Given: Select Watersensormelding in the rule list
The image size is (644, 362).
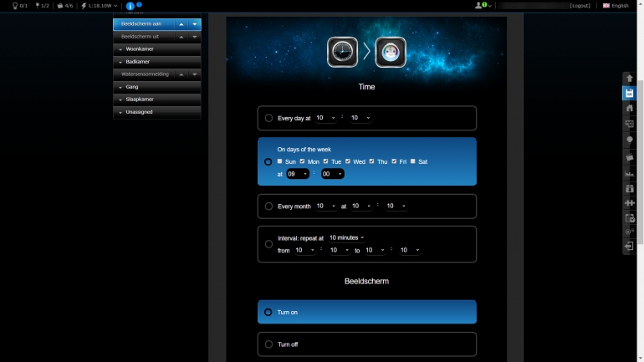Looking at the screenshot, I should (144, 74).
